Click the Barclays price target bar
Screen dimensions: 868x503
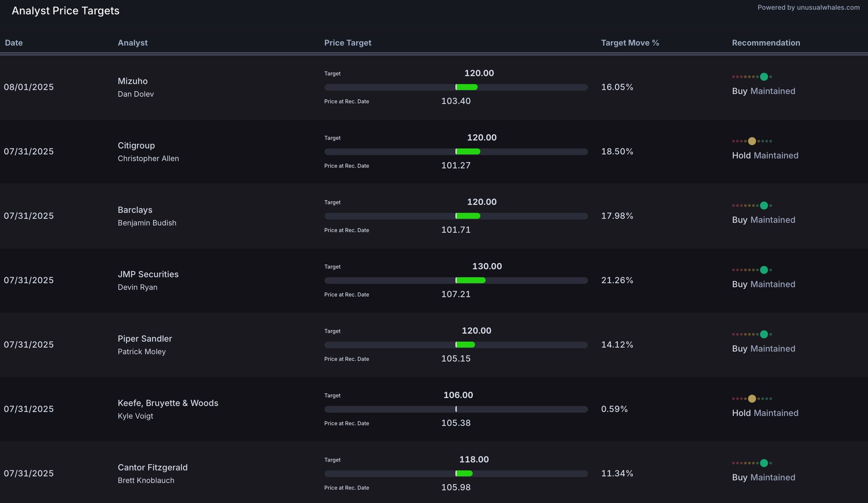coord(456,216)
